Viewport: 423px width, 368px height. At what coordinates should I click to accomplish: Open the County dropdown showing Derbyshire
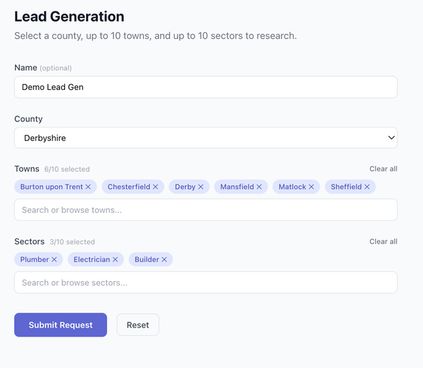[206, 138]
